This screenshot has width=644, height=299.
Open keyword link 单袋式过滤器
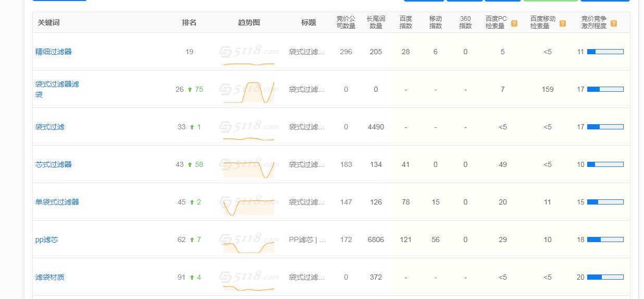[57, 202]
